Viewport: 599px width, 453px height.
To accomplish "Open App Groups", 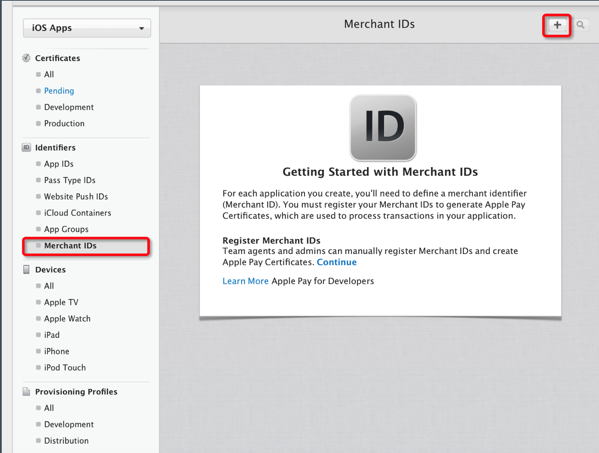I will click(x=66, y=229).
